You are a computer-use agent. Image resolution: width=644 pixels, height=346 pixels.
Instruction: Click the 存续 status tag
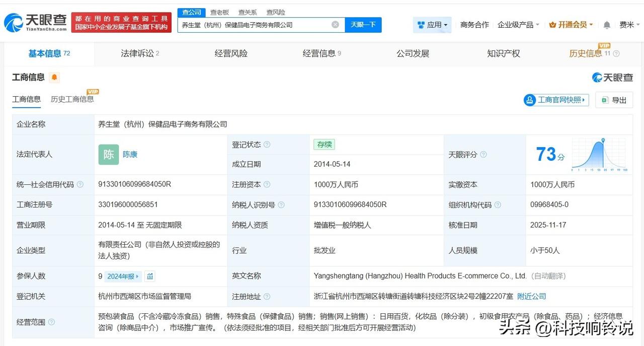(325, 145)
